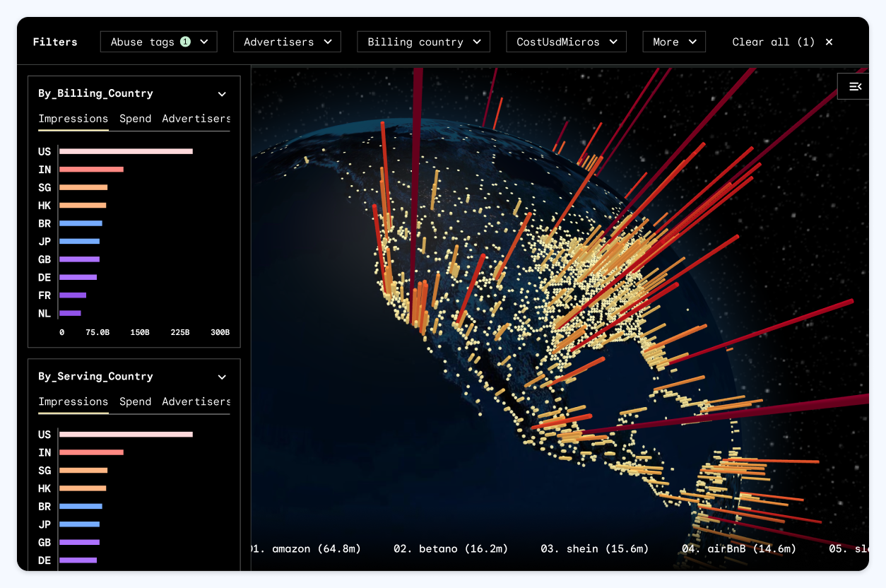Click the green filter count badge on Abuse tags

186,41
